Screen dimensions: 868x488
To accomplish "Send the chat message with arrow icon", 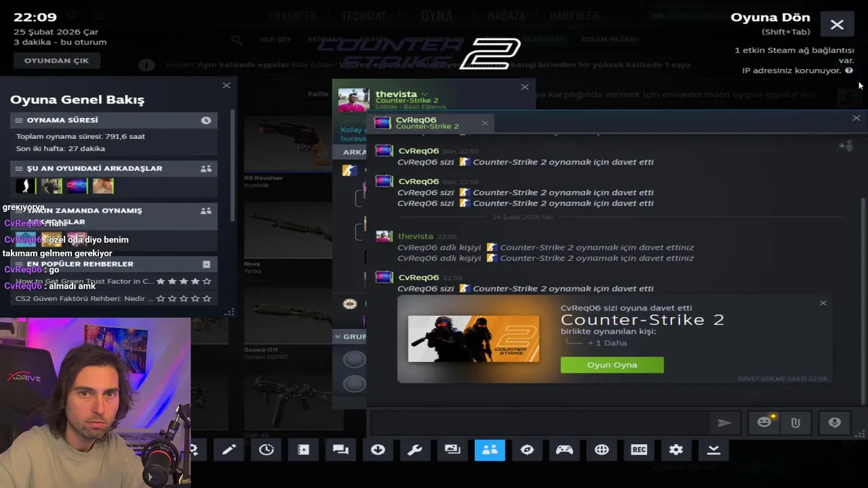I will tap(724, 423).
